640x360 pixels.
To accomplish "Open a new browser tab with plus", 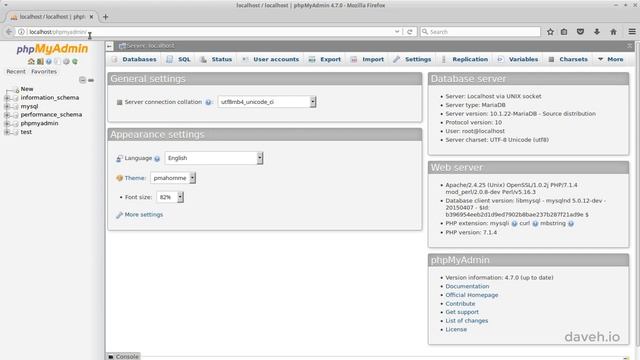I will click(x=105, y=17).
